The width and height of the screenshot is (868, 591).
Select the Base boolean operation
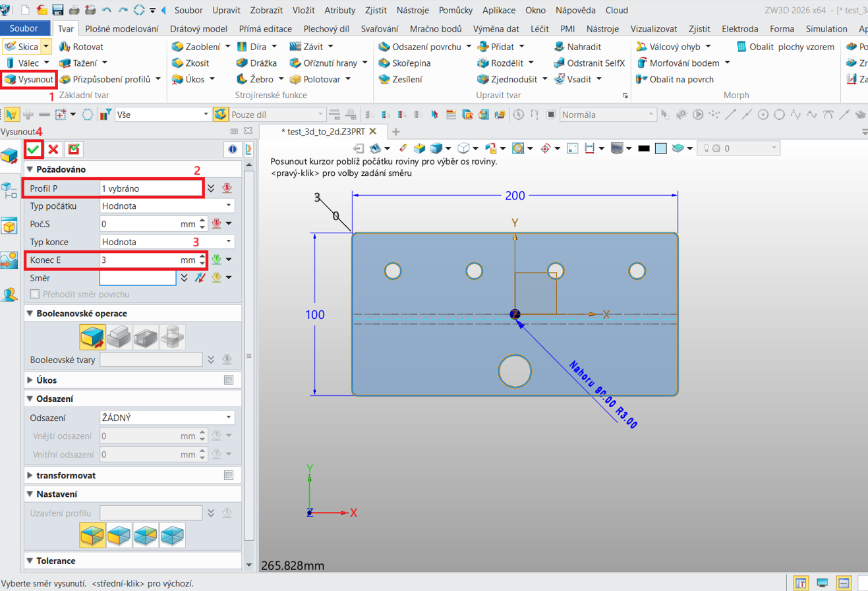pyautogui.click(x=92, y=337)
